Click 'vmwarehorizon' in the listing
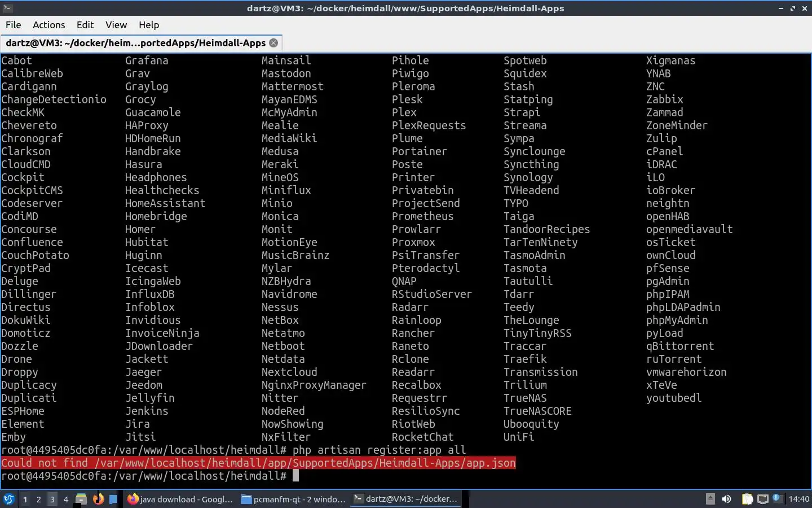This screenshot has height=508, width=812. pyautogui.click(x=686, y=372)
